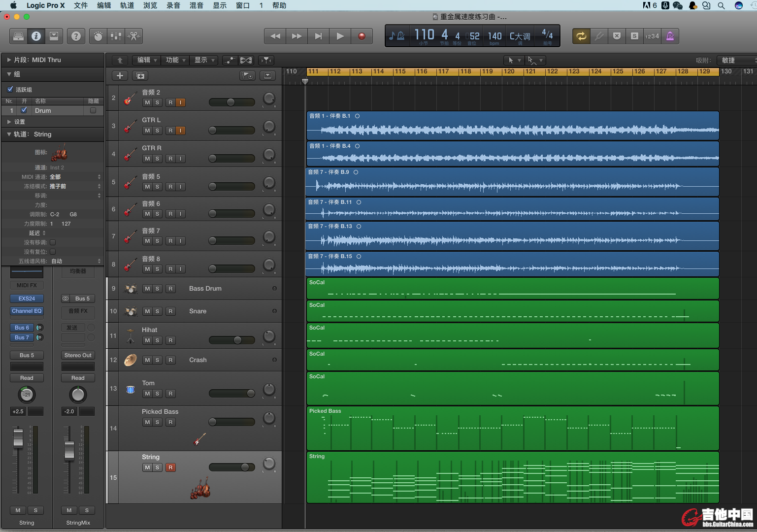The width and height of the screenshot is (757, 532).
Task: Toggle the Flex view button
Action: (x=246, y=60)
